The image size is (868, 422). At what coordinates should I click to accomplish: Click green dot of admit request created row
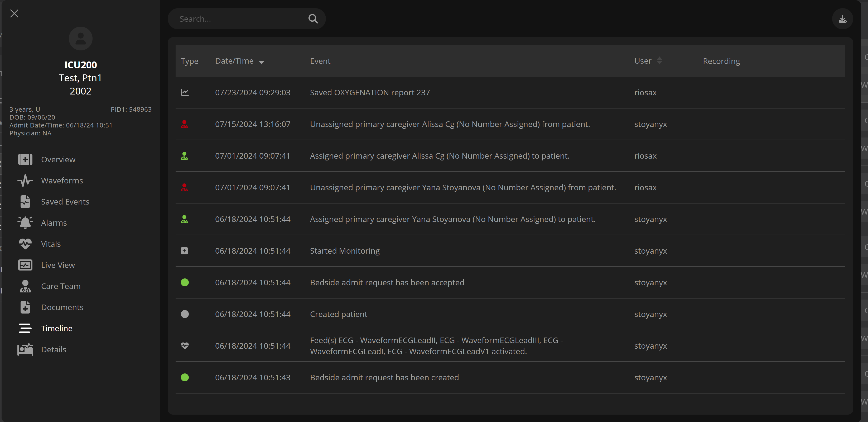pyautogui.click(x=185, y=377)
